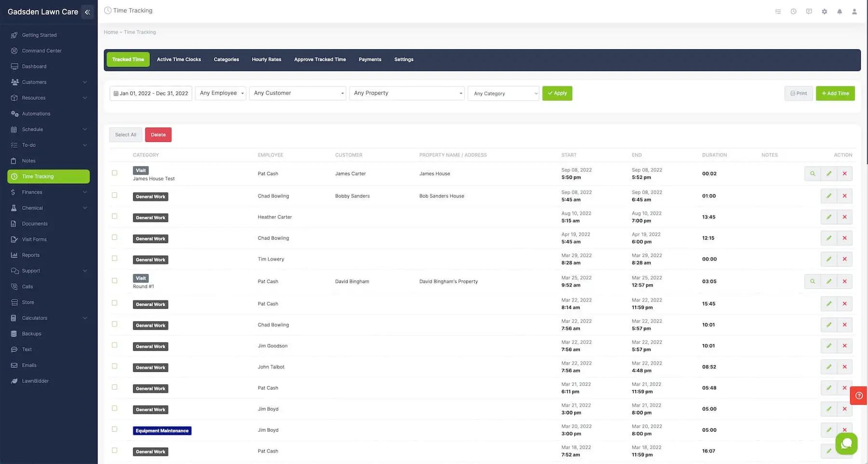Select the Equipment Maintenance row checkbox
This screenshot has width=868, height=464.
[x=115, y=429]
